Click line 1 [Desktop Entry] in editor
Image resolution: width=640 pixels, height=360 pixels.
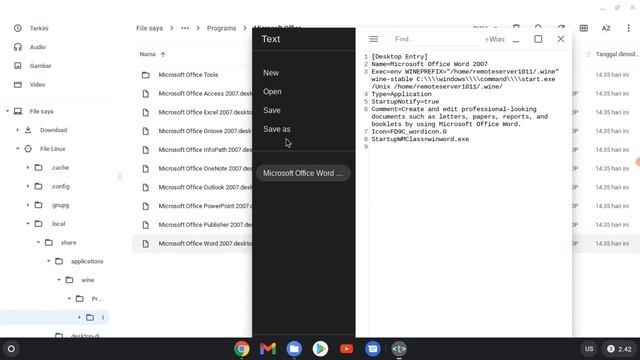(400, 57)
